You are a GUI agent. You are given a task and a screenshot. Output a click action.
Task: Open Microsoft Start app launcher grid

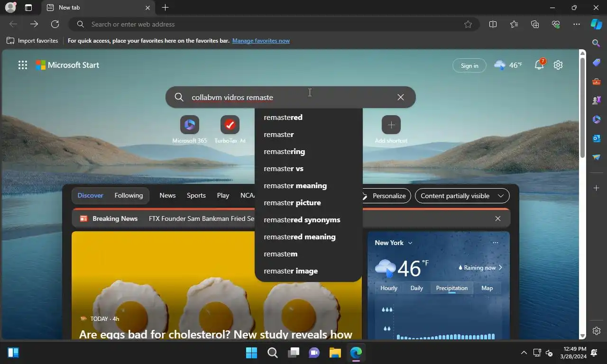[23, 65]
